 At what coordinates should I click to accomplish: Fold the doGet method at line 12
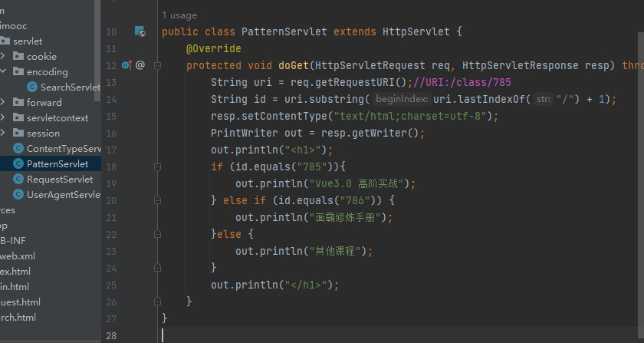coord(157,65)
